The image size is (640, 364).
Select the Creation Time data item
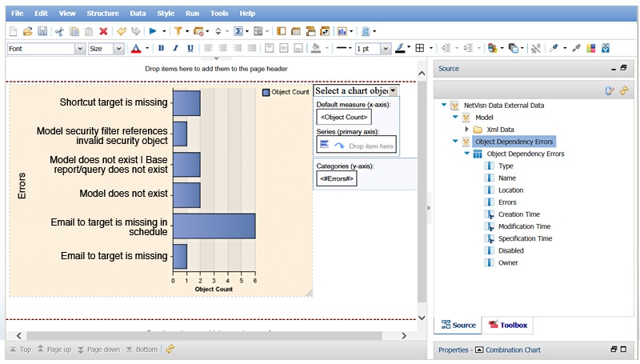coord(518,214)
